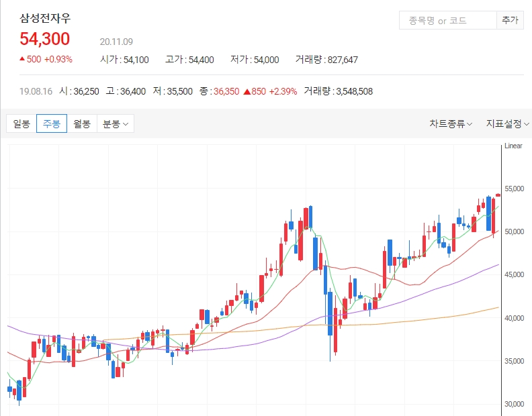Click the 삼성전자우 stock name
The width and height of the screenshot is (532, 416).
[45, 18]
